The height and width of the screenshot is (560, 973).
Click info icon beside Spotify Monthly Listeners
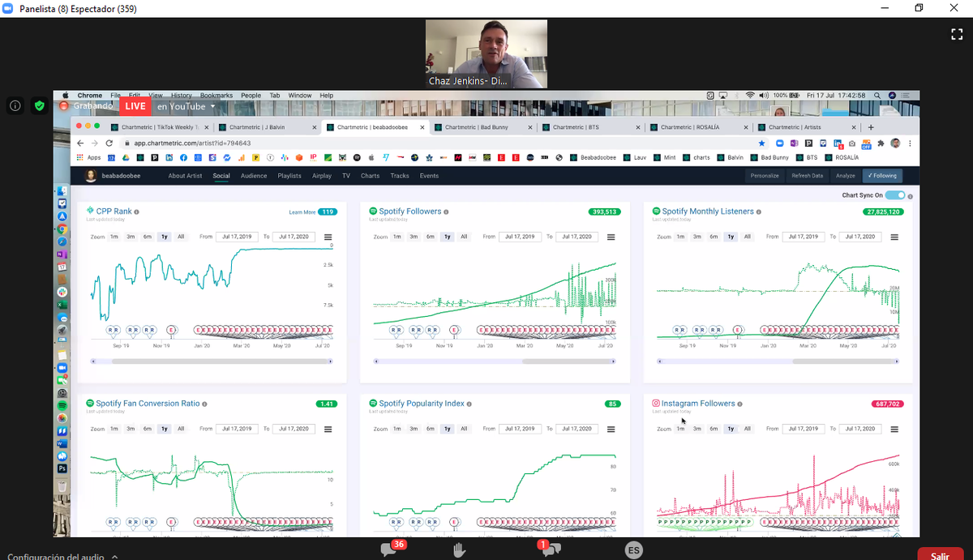759,212
